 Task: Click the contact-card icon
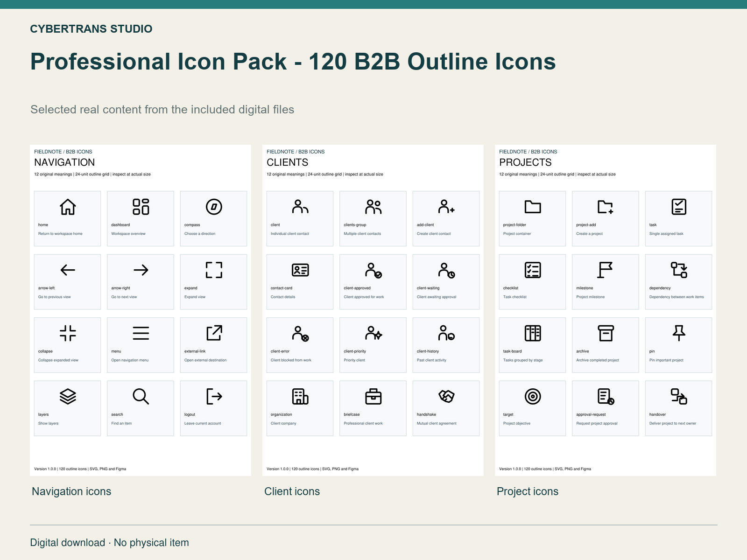click(300, 270)
